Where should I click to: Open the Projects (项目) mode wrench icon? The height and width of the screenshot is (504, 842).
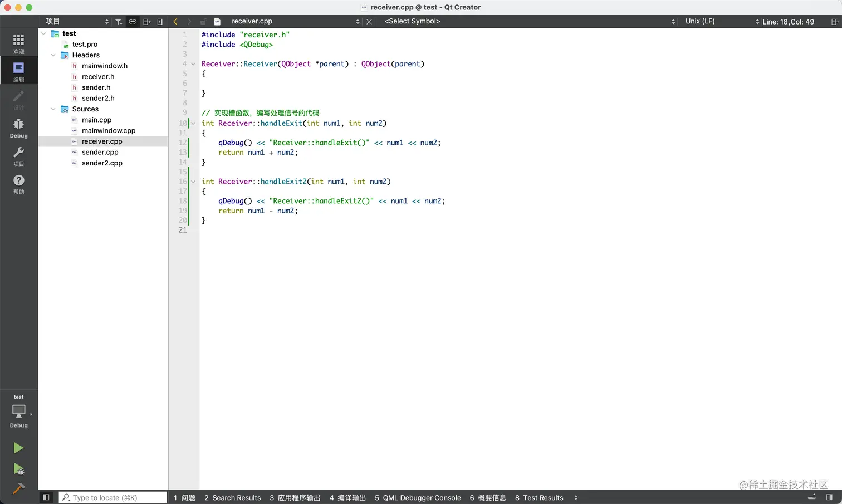[18, 156]
